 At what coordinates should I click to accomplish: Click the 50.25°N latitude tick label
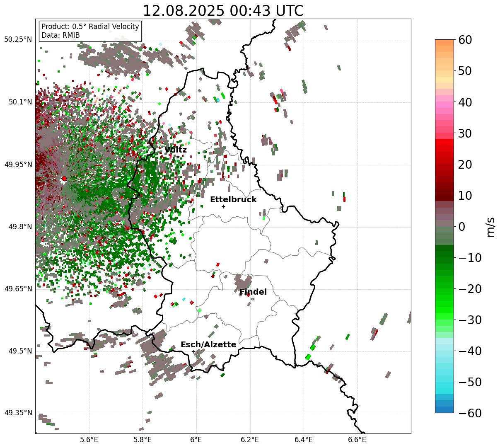click(18, 40)
